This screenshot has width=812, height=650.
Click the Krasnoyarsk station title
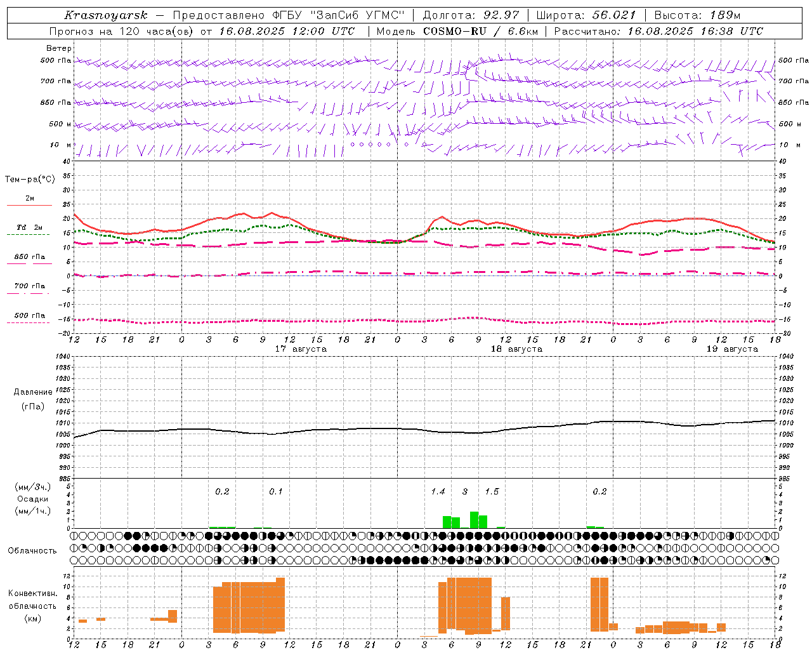point(106,15)
